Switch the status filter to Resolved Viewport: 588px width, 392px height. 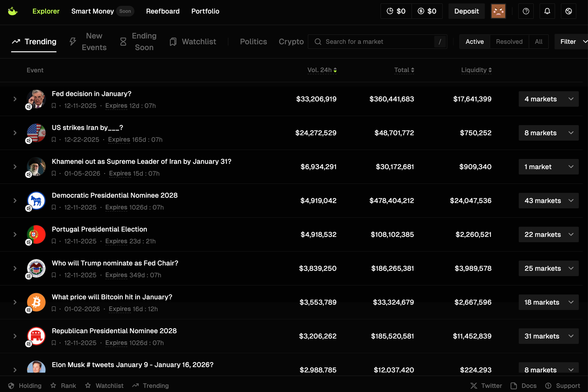[x=509, y=42]
